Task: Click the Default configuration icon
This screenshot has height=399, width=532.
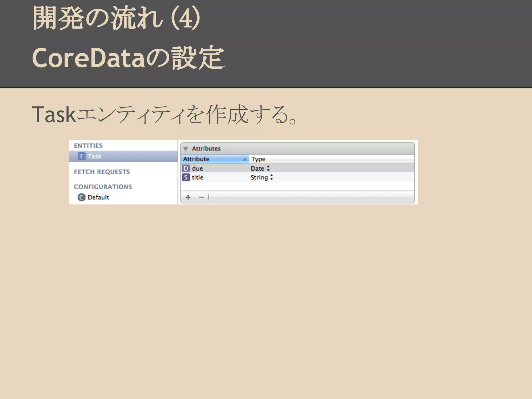Action: (82, 197)
